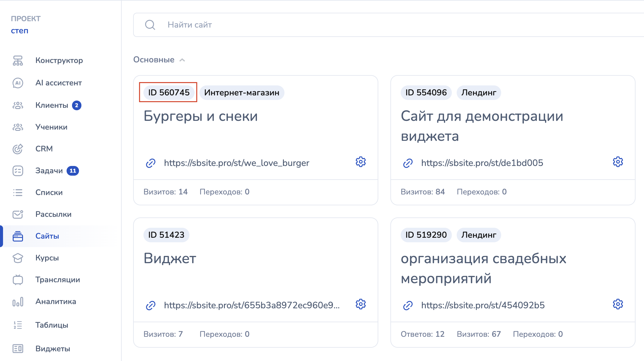The width and height of the screenshot is (644, 361).
Task: Open the https://sbsite.pro/st/de1bd005 link
Action: point(482,163)
